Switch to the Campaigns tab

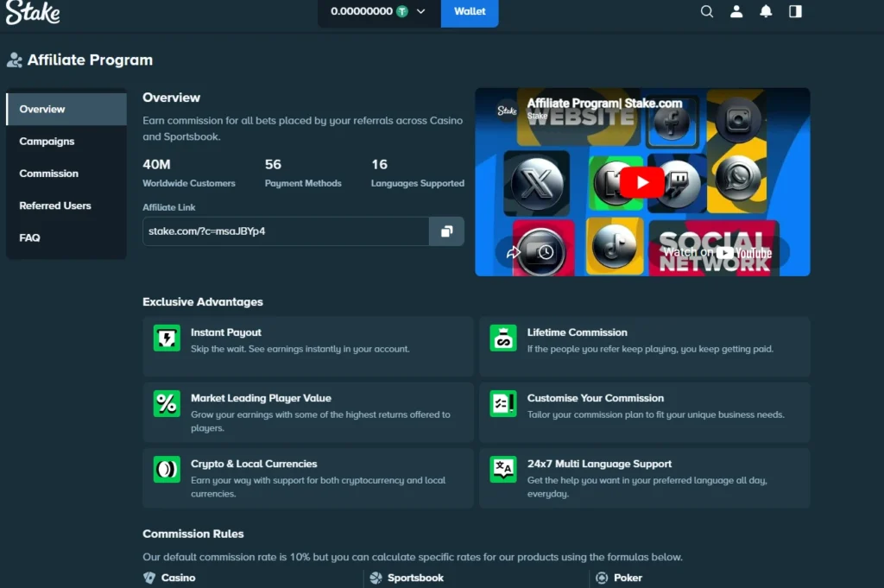point(47,142)
